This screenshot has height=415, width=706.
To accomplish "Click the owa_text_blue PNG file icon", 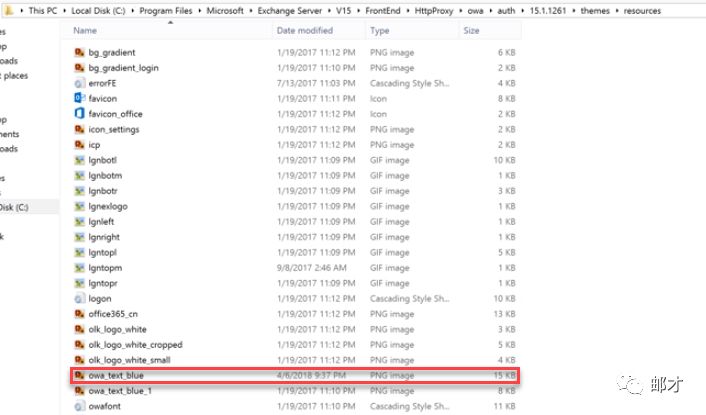I will coord(79,375).
